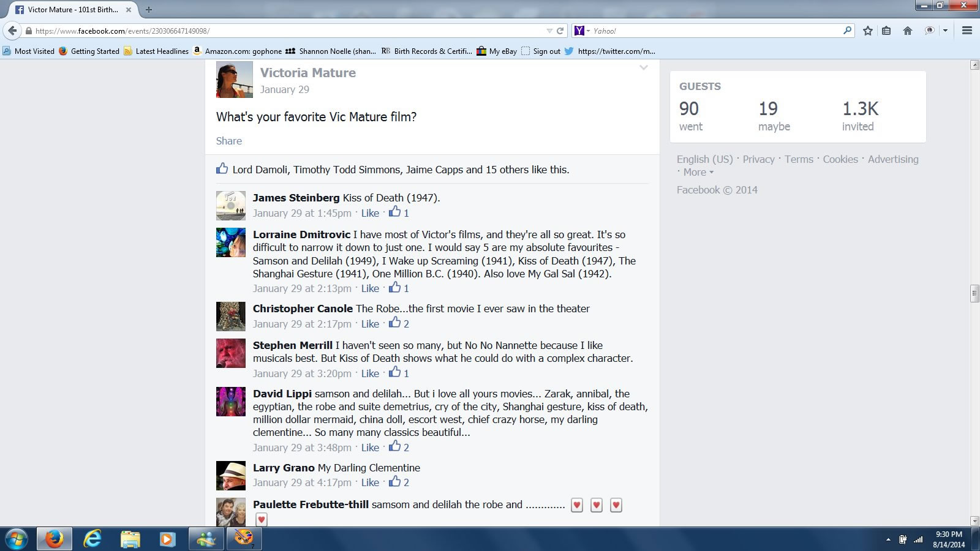980x551 pixels.
Task: Click Like on Lorraine Dmitrovic's comment
Action: point(370,288)
